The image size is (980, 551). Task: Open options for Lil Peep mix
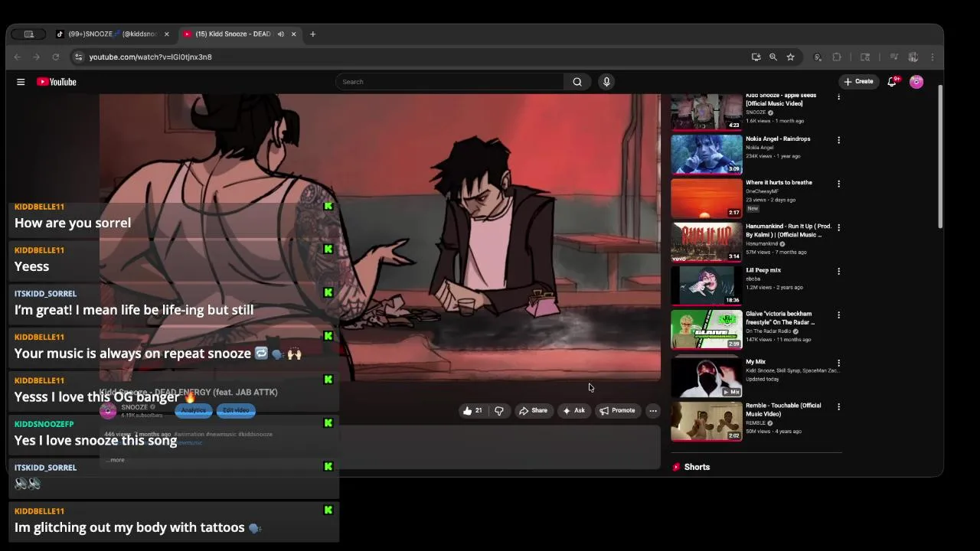coord(838,272)
